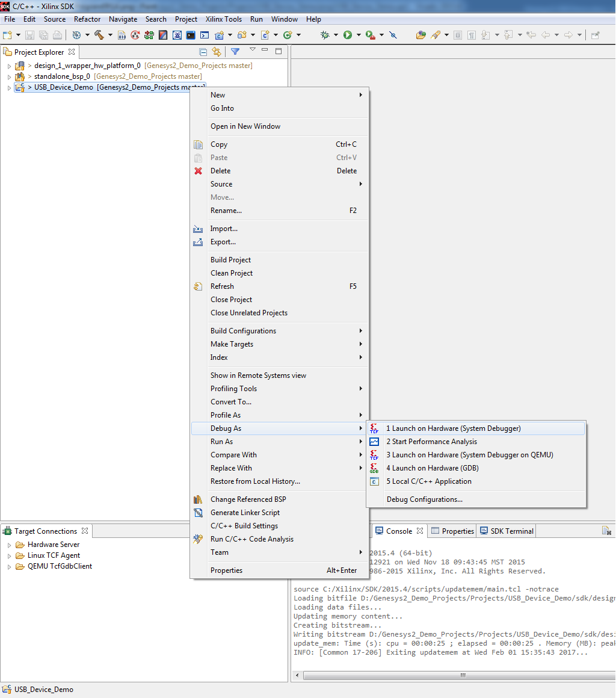Click Collapse All icon in Project Explorer

point(203,52)
